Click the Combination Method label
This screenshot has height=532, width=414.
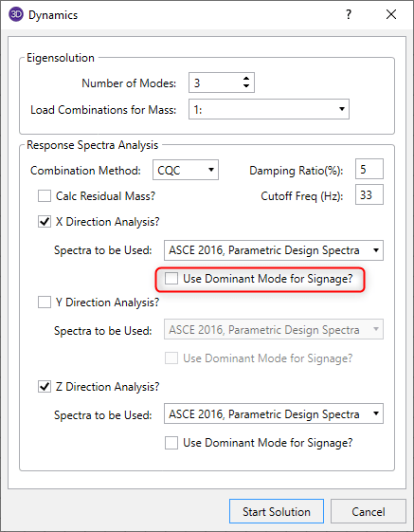pyautogui.click(x=85, y=171)
